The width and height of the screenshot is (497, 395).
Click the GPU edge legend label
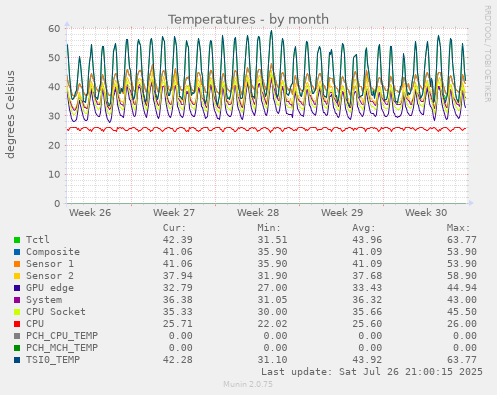coord(50,288)
